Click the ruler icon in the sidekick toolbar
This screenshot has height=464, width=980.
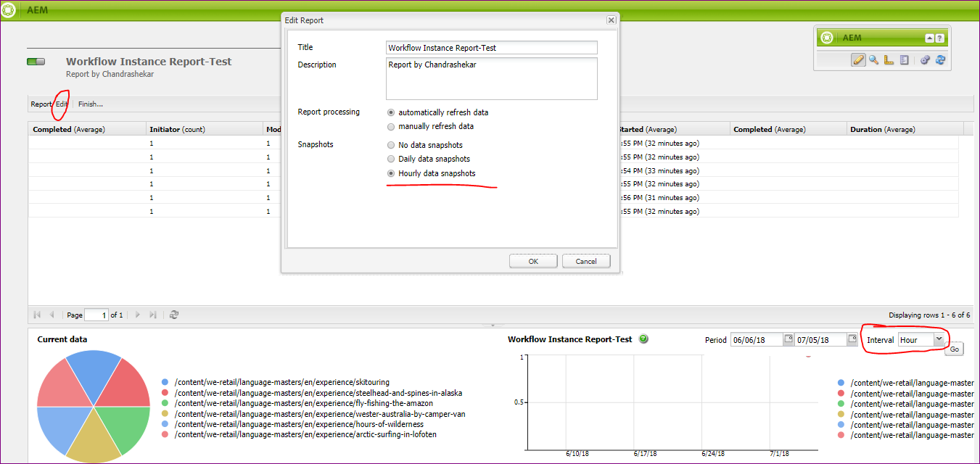(x=889, y=59)
